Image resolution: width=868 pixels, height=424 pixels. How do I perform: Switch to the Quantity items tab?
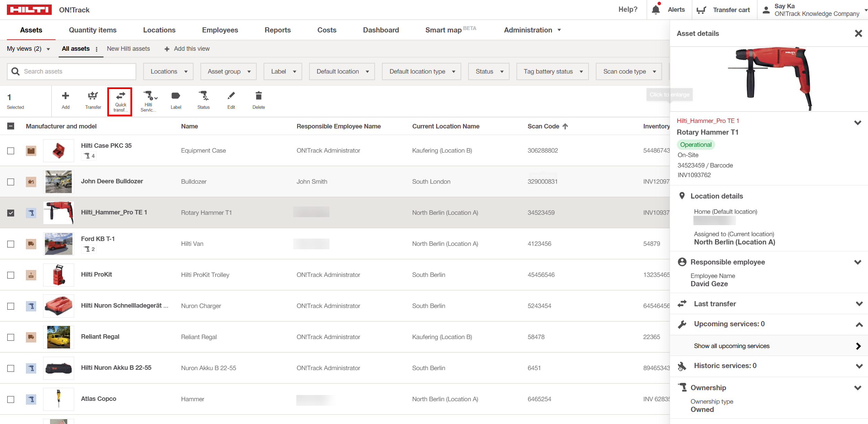coord(93,30)
